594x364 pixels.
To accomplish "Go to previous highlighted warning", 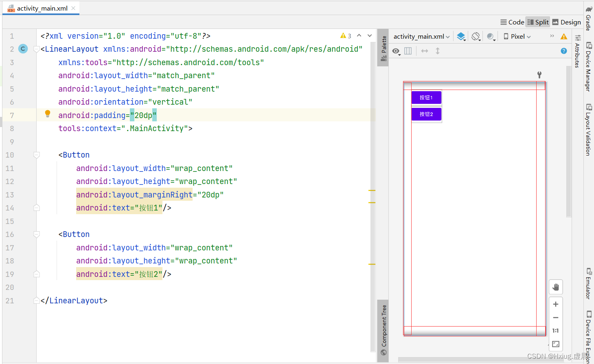I will [x=359, y=36].
